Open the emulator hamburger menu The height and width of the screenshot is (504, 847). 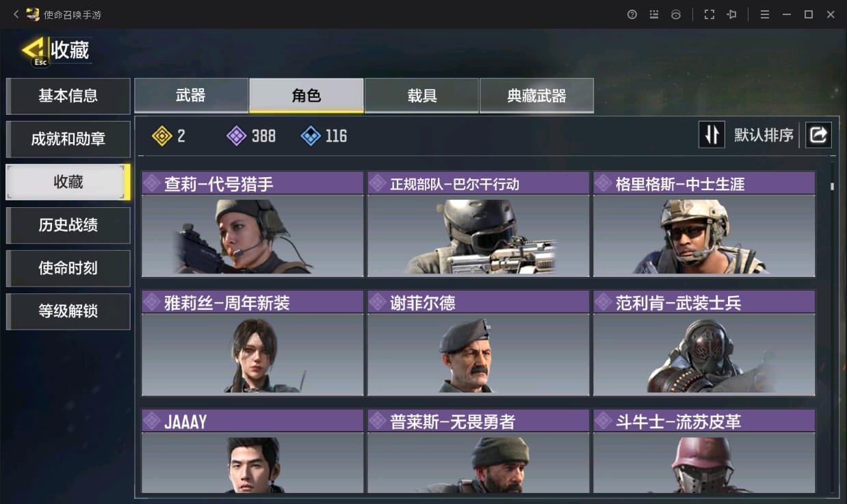pos(765,14)
